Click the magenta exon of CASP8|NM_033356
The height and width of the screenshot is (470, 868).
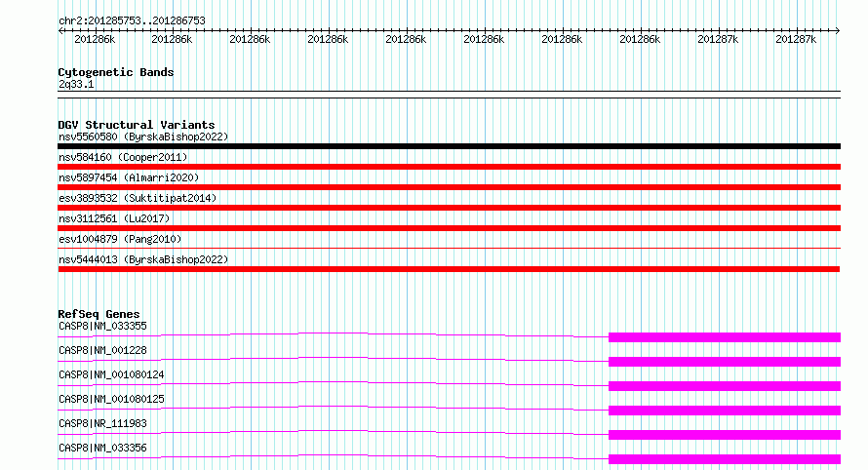tap(725, 459)
